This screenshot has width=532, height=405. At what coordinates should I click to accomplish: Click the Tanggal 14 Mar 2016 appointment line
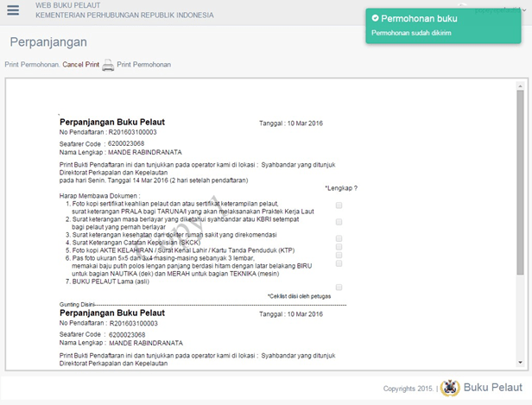coord(154,180)
